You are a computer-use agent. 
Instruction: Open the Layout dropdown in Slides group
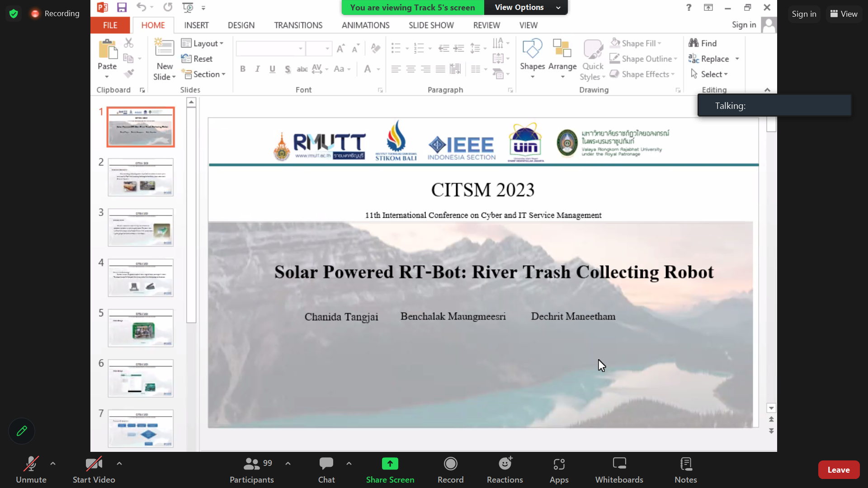203,43
